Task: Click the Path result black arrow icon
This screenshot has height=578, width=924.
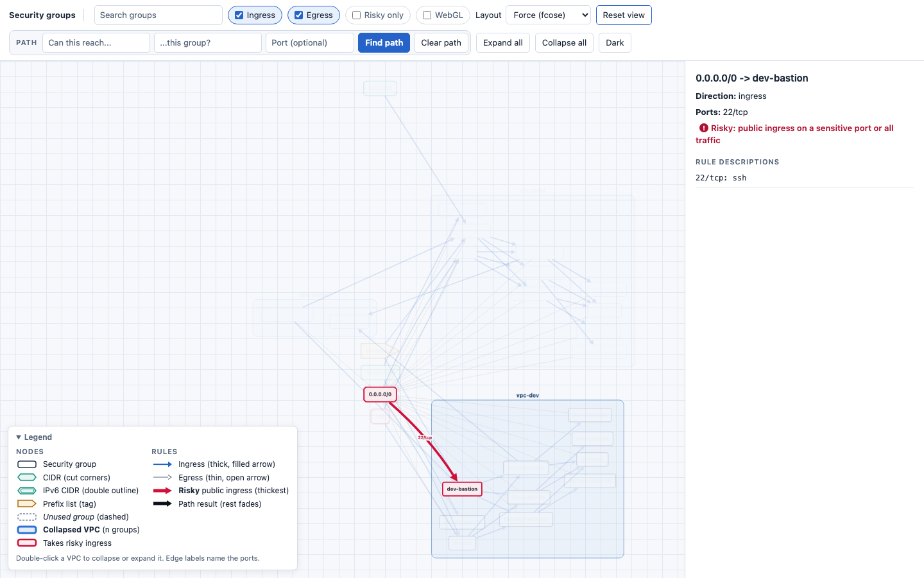Action: click(x=162, y=504)
